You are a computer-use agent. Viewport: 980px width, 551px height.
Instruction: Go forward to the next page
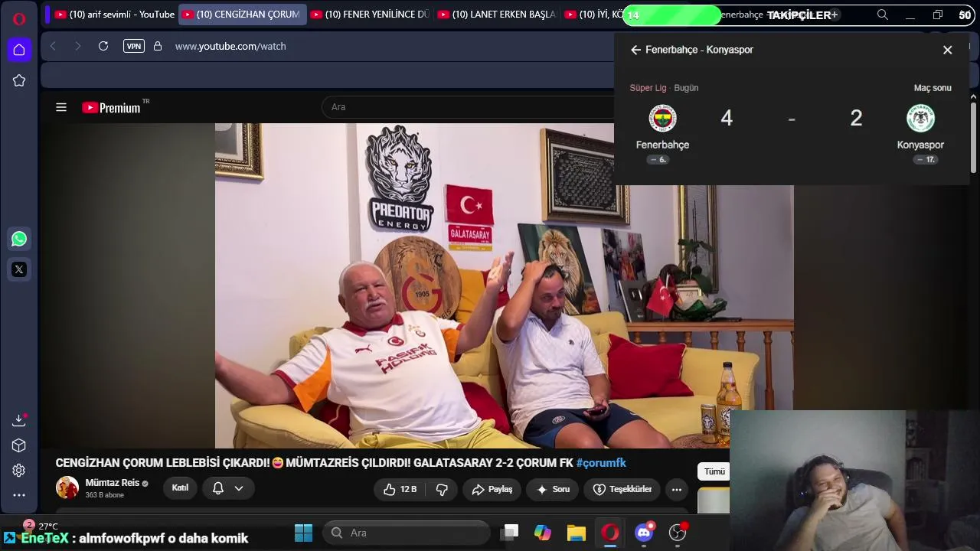[77, 46]
